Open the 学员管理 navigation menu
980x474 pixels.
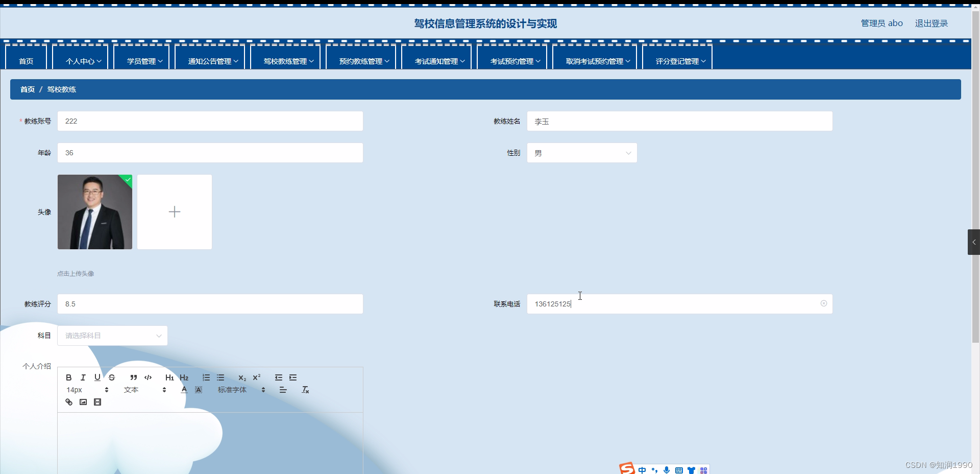141,60
